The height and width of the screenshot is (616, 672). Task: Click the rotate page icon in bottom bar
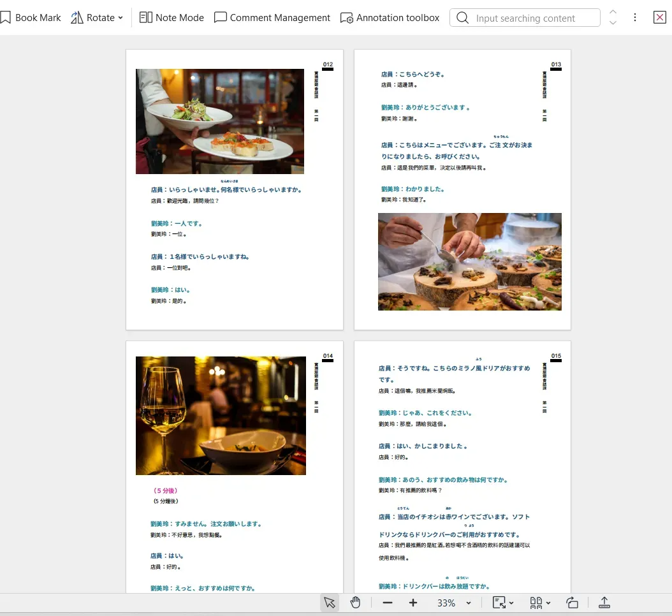tap(572, 603)
